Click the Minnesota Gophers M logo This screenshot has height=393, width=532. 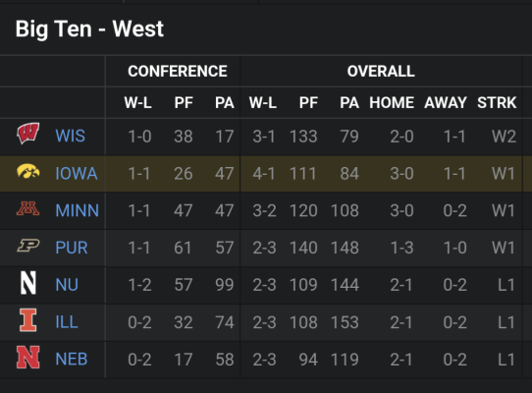28,208
